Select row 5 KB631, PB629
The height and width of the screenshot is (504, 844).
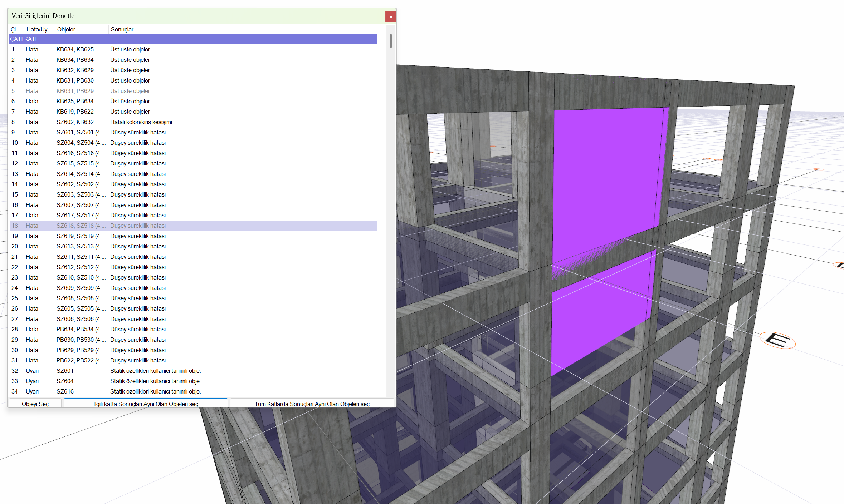75,91
